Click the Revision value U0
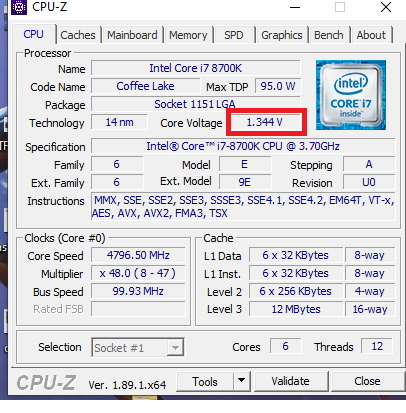The width and height of the screenshot is (406, 413). point(369,182)
